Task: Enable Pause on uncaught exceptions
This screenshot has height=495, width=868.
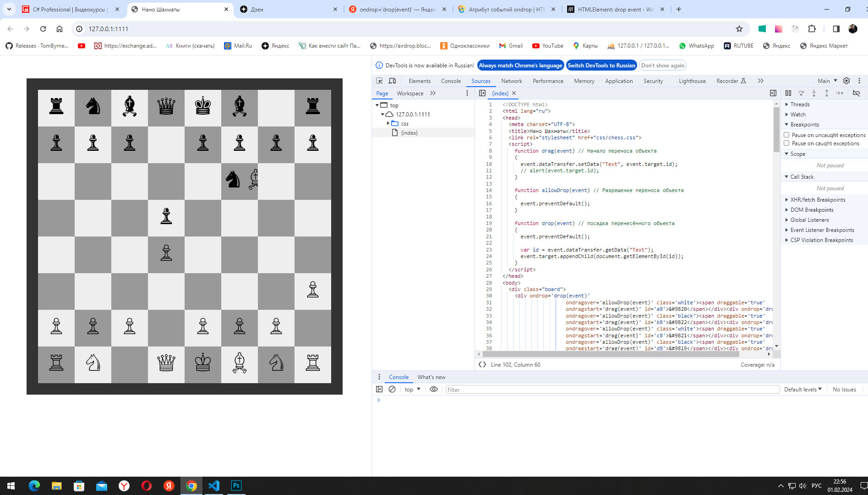Action: coord(786,135)
